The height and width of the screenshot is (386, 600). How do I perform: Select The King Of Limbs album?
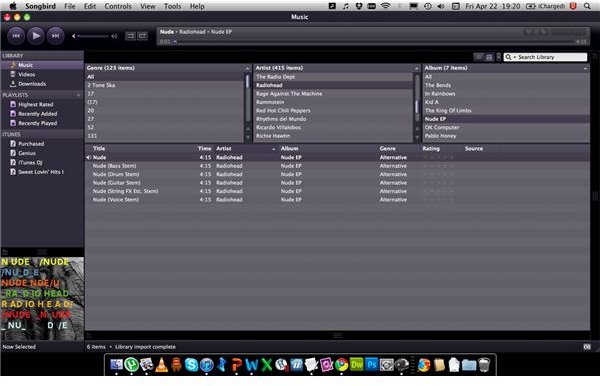506,110
